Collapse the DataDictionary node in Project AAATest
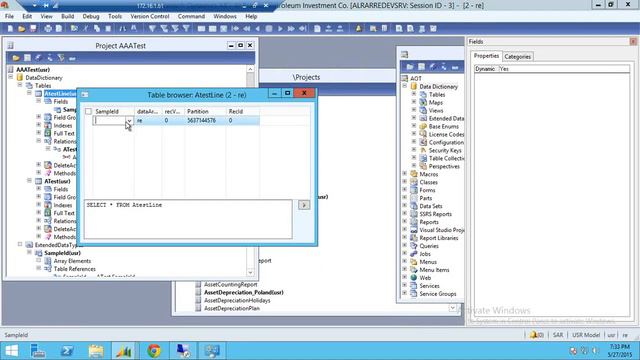The image size is (640, 360). 11,78
